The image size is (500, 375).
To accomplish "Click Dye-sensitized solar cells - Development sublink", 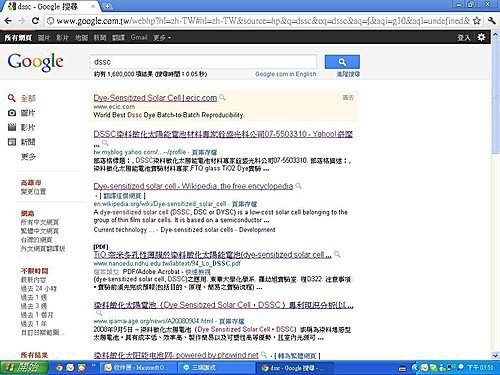I will [218, 230].
